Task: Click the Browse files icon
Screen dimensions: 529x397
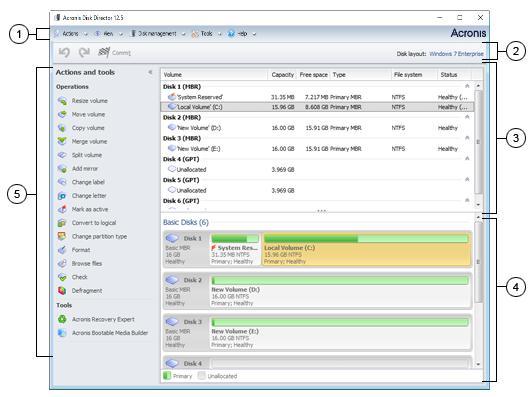Action: 62,263
